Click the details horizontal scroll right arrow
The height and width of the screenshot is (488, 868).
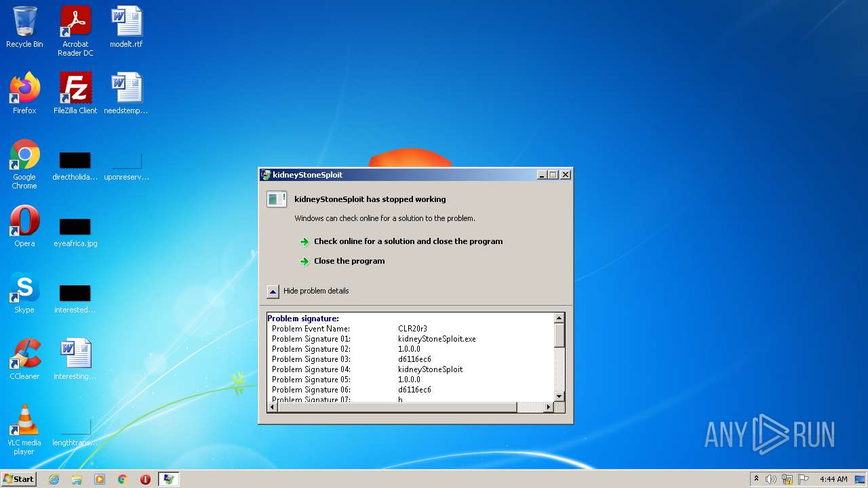549,407
